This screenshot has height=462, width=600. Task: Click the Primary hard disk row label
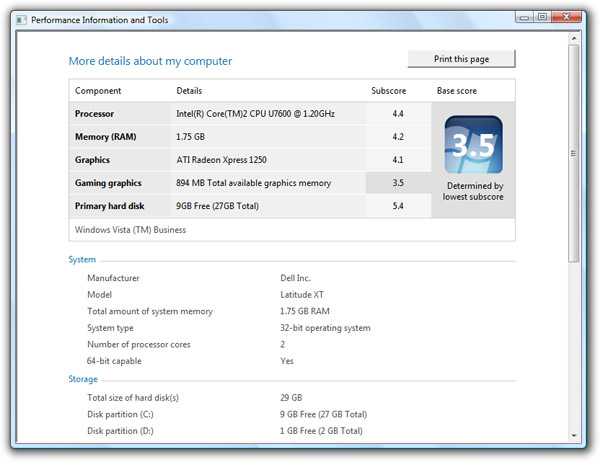109,206
